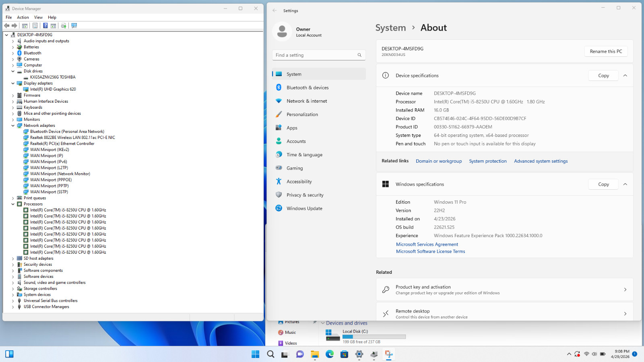644x362 pixels.
Task: Open Advanced system settings link
Action: tap(541, 161)
